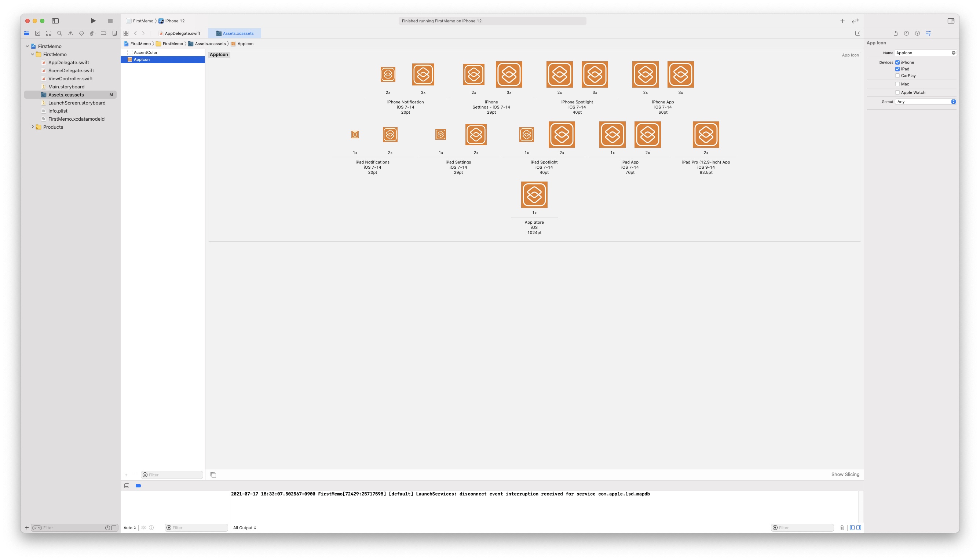Toggle the right inspector panel icon

coord(951,21)
